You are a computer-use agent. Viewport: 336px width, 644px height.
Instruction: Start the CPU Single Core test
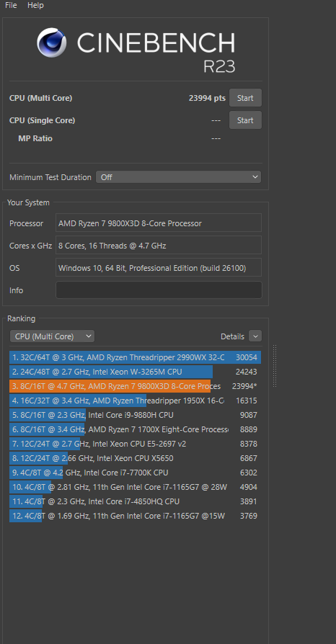click(245, 120)
